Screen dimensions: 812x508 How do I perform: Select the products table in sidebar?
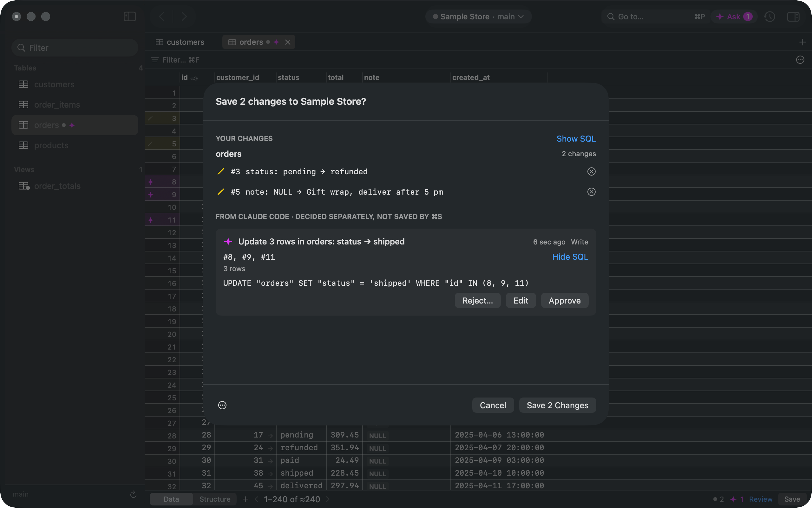(75, 145)
